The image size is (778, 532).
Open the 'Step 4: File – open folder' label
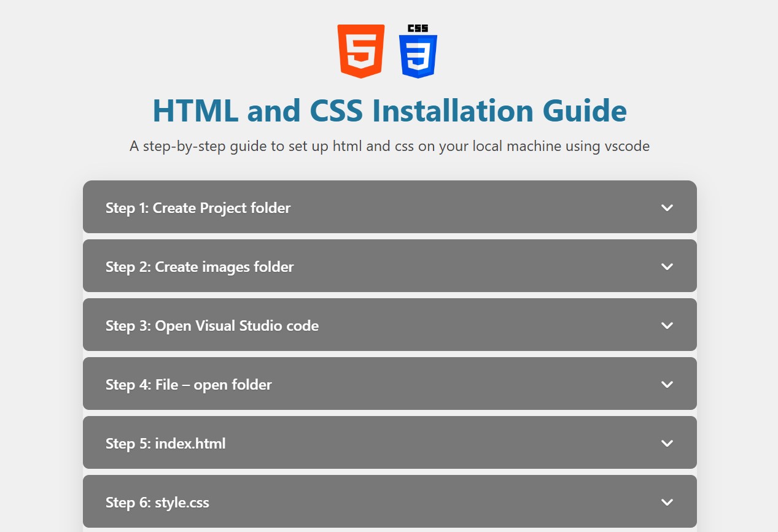point(189,385)
